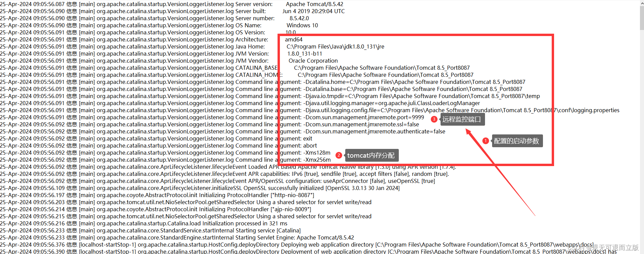This screenshot has width=644, height=254.
Task: Click the '-Djava.util.logging.manager=' argument
Action: pyautogui.click(x=392, y=103)
